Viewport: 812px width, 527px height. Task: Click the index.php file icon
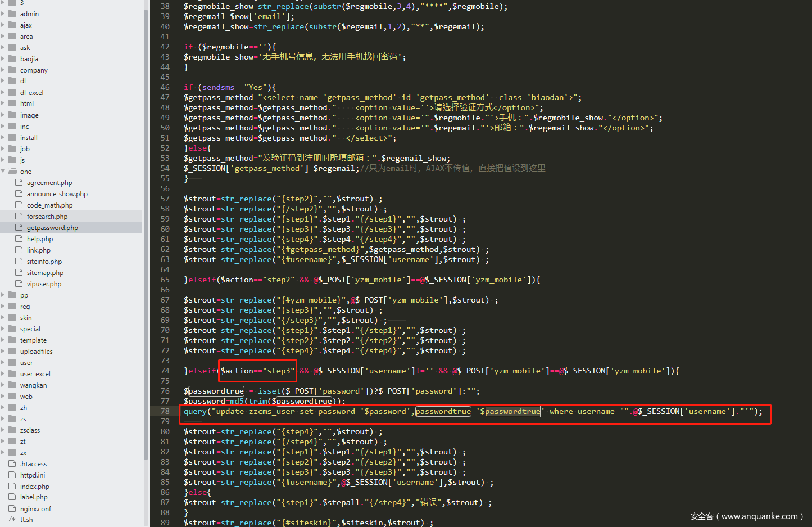coord(12,487)
